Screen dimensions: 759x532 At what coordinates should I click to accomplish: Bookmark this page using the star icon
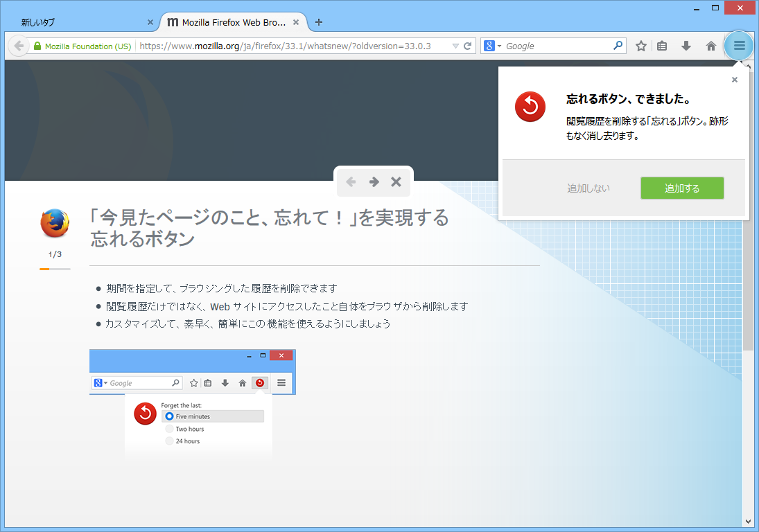640,45
